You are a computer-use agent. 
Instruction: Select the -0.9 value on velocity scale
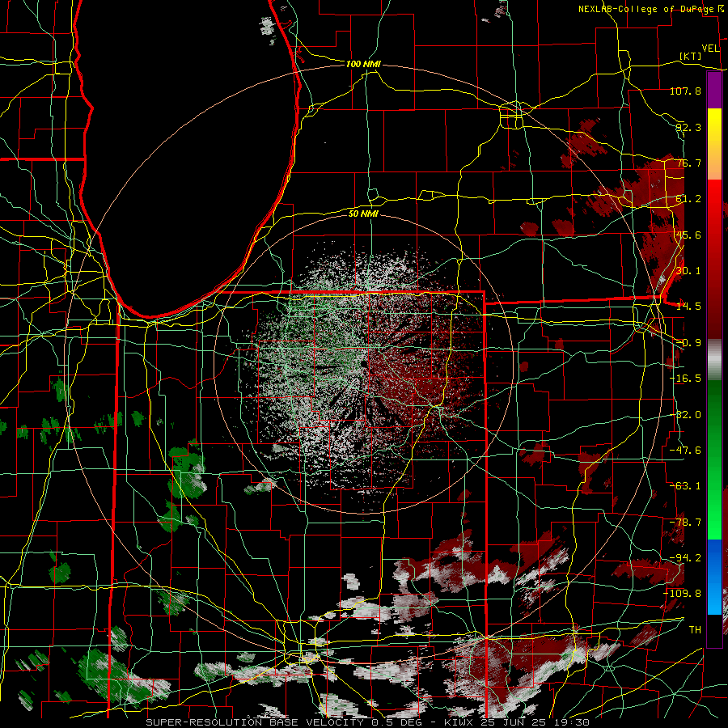pyautogui.click(x=688, y=343)
